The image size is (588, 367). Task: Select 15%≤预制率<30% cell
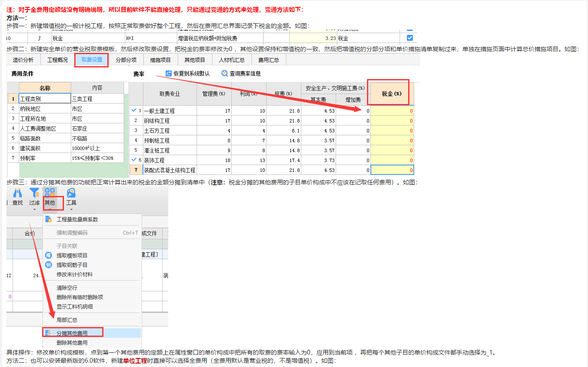pyautogui.click(x=97, y=158)
